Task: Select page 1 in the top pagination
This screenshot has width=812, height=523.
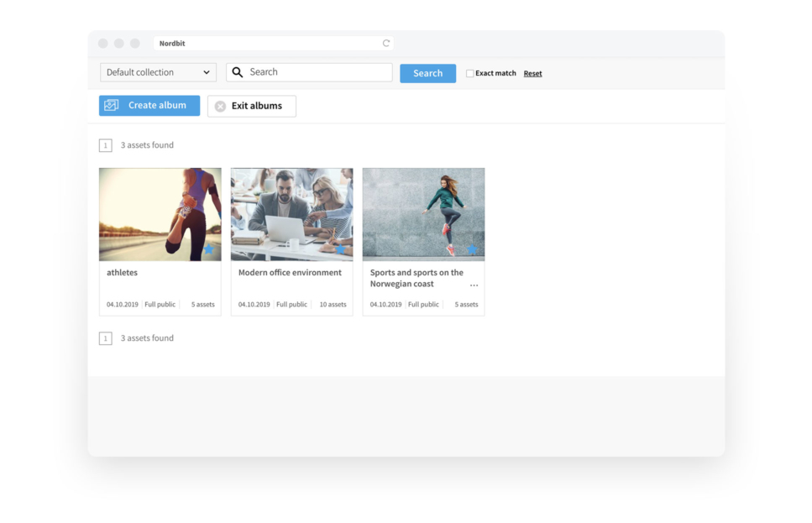Action: tap(106, 145)
